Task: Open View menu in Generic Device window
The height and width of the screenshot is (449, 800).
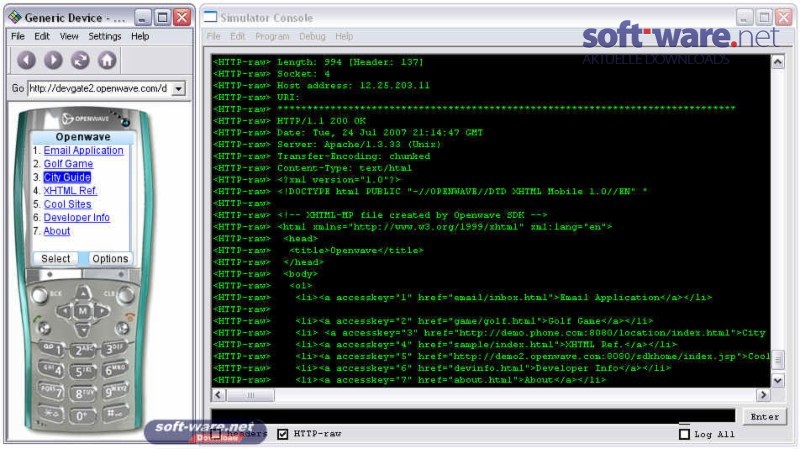Action: tap(69, 36)
